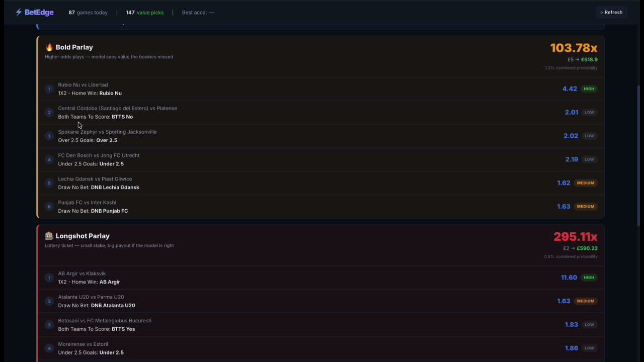
Task: Click the '£2 → £590.22' payout text
Action: click(581, 248)
